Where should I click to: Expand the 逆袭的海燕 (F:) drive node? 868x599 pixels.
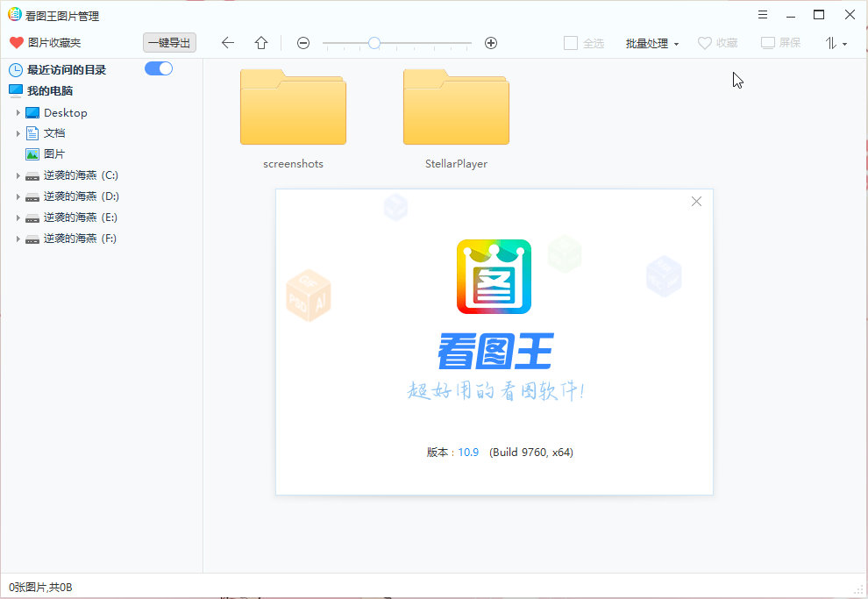point(18,239)
